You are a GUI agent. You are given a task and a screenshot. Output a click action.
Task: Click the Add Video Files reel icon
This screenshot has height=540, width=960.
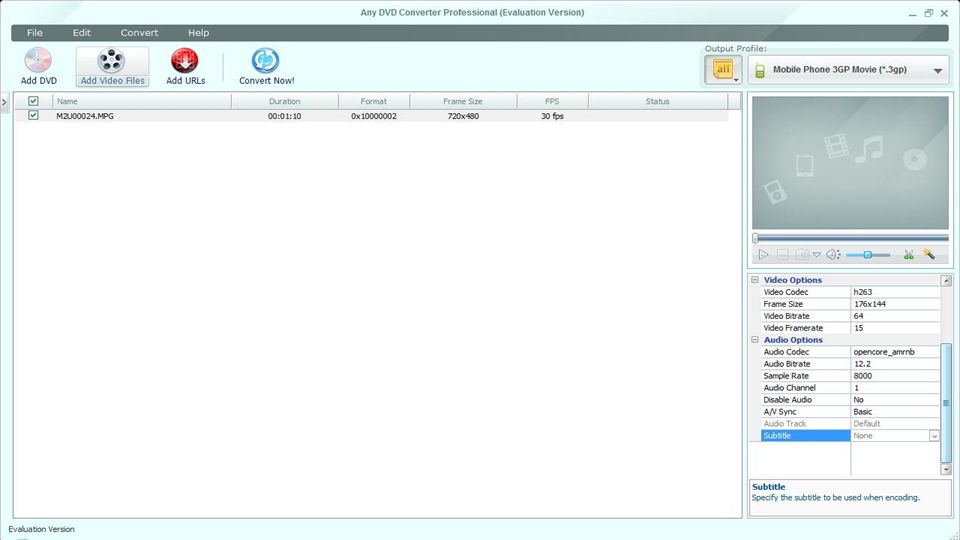(x=111, y=60)
